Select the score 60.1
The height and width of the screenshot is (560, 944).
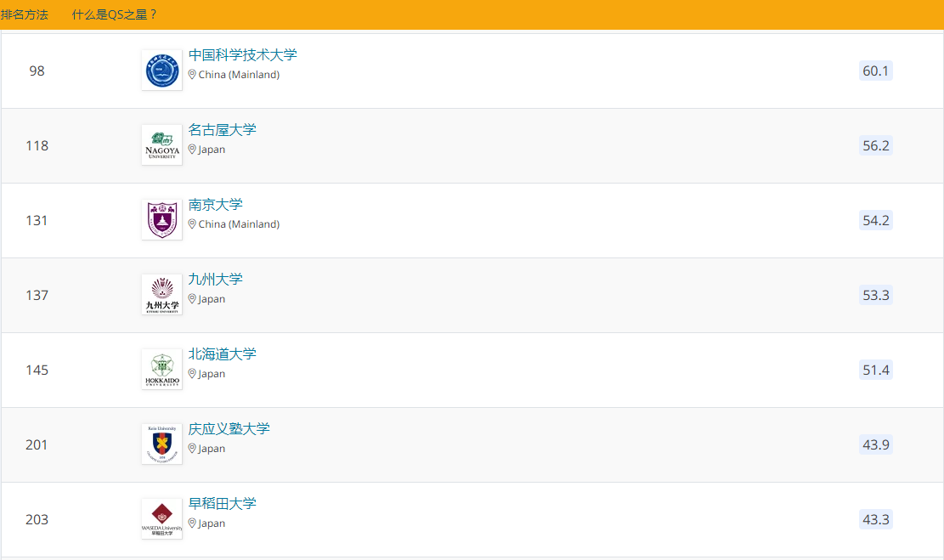875,71
